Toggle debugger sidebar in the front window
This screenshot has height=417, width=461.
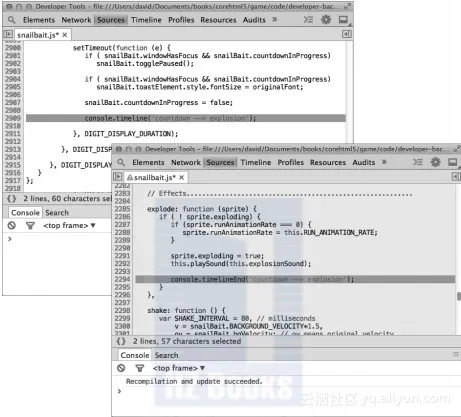(456, 177)
